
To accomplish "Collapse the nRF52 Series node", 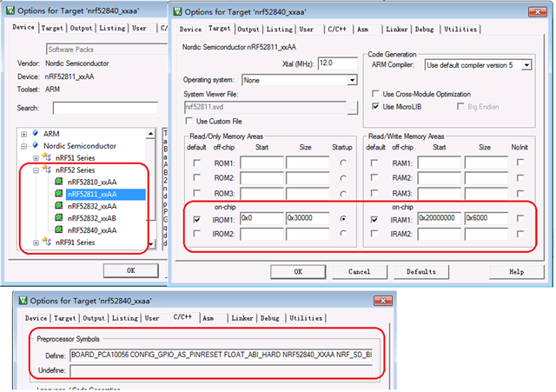I will (36, 170).
